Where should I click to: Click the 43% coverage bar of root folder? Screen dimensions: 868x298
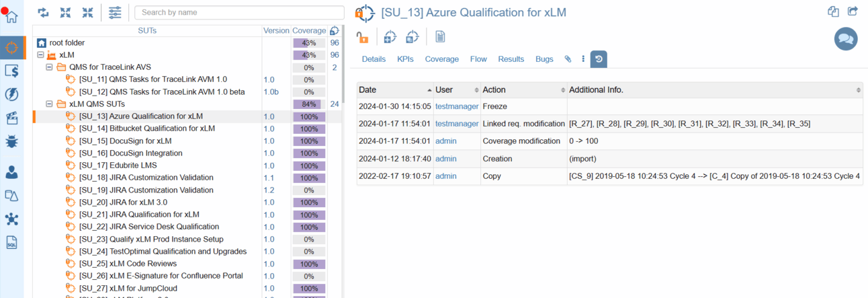point(309,43)
